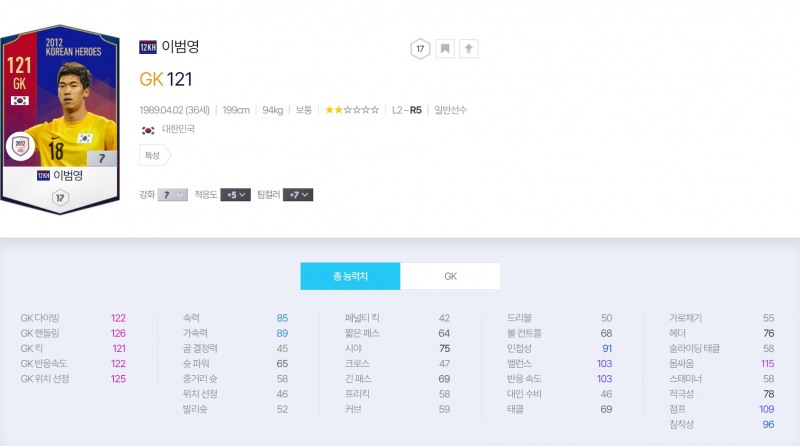Image resolution: width=800 pixels, height=446 pixels.
Task: Click the 볼 컨트롤 value 68
Action: pos(606,333)
